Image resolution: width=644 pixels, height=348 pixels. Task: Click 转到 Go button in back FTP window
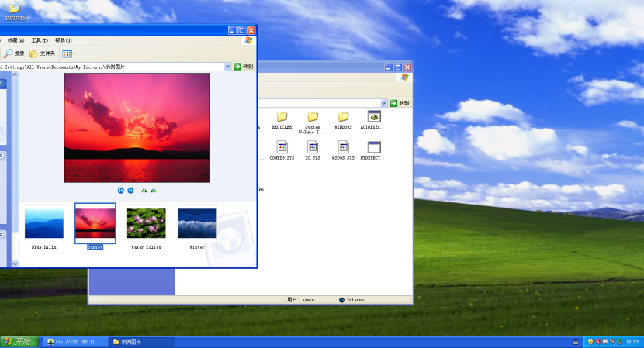click(x=400, y=103)
